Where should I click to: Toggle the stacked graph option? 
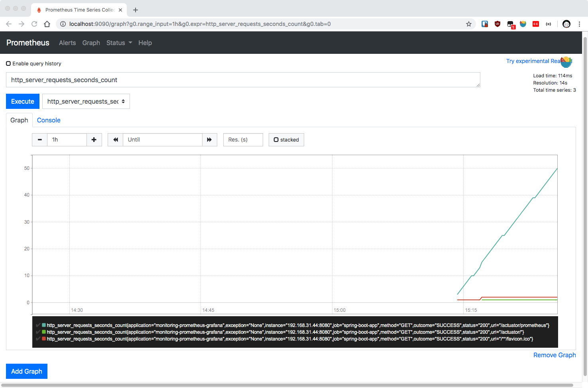(x=286, y=140)
